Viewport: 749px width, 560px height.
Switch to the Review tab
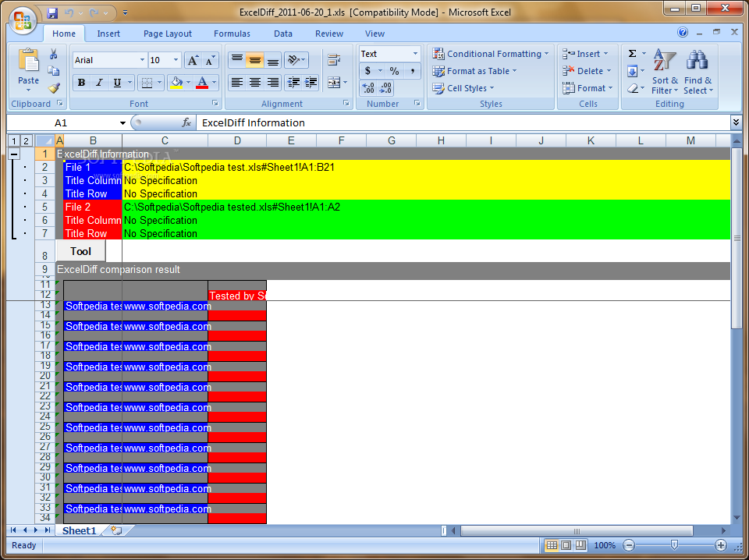[329, 34]
